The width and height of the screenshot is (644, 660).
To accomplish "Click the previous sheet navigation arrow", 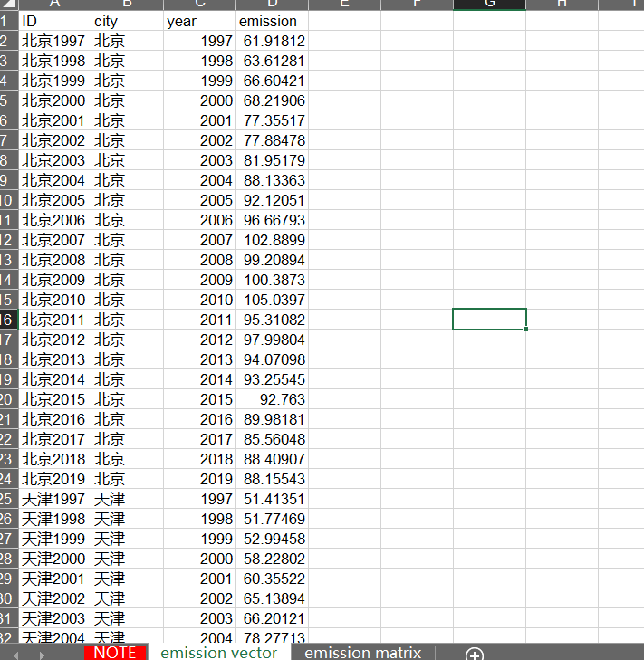I will [16, 655].
